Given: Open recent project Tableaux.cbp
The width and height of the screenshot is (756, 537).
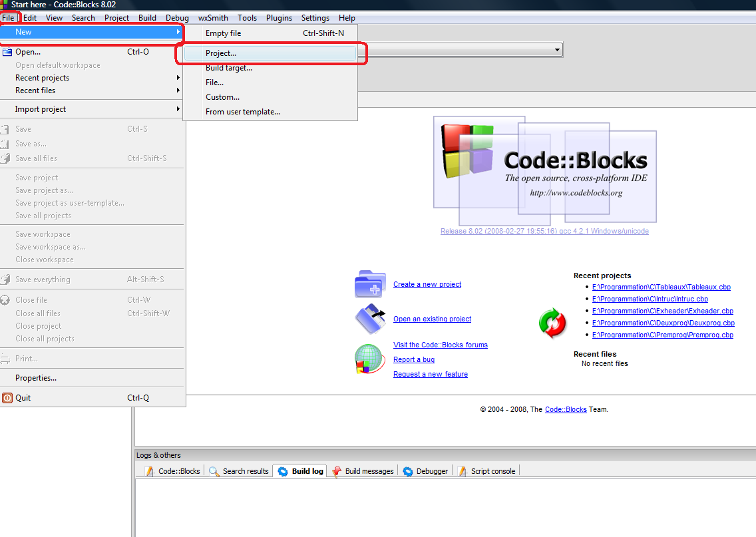Looking at the screenshot, I should [661, 287].
